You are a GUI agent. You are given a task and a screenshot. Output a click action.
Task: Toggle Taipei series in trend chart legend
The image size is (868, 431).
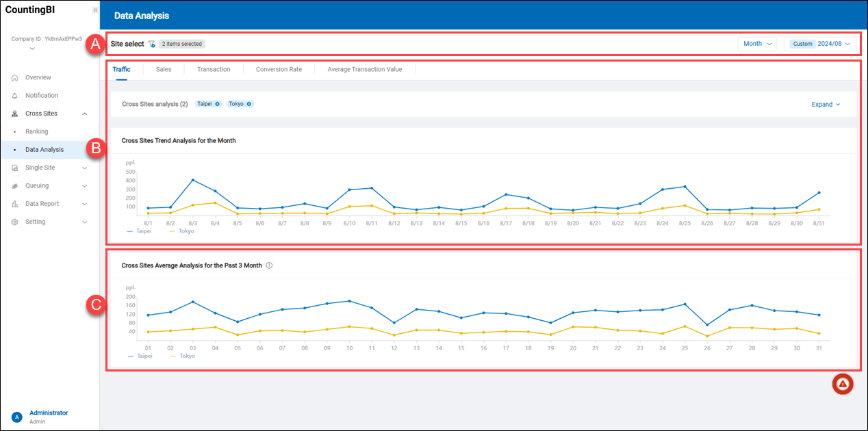coord(140,231)
